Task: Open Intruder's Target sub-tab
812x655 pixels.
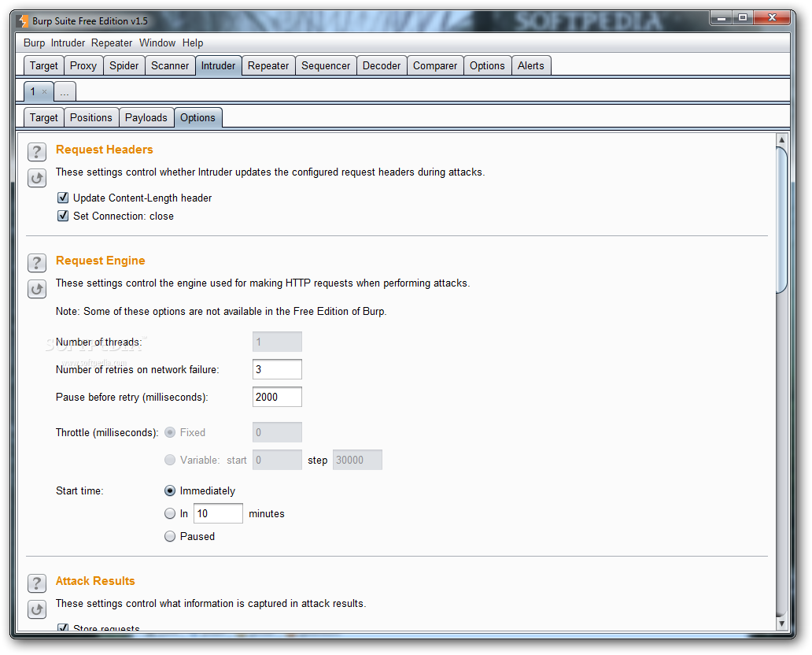Action: [44, 117]
